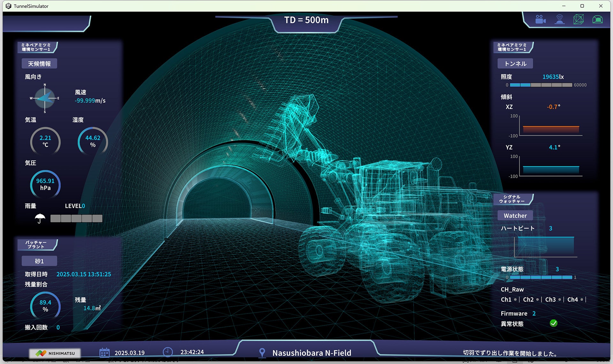Click the calendar icon in bottom bar
The width and height of the screenshot is (613, 364).
104,353
